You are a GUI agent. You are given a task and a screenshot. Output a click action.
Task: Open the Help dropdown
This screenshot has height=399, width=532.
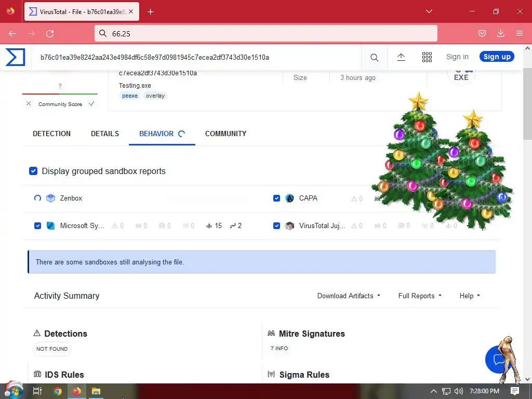pyautogui.click(x=470, y=296)
